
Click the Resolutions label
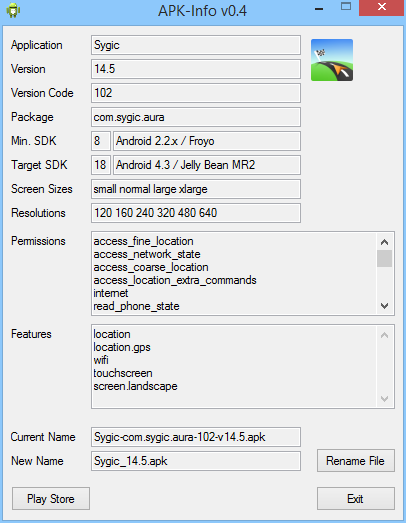point(38,213)
